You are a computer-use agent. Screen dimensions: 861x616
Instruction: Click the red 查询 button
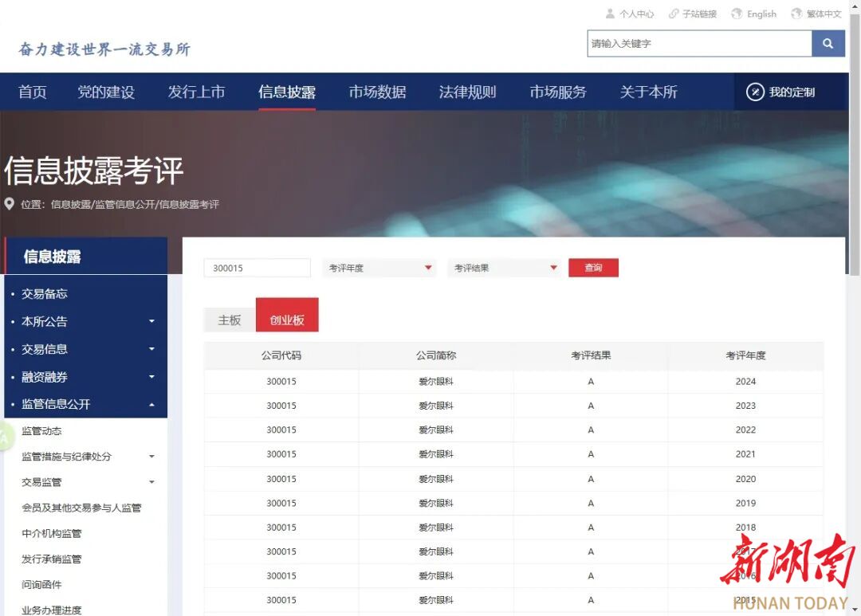(x=593, y=268)
